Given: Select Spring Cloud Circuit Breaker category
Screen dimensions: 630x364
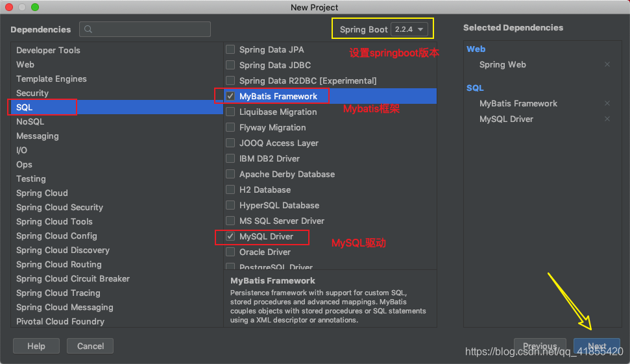Looking at the screenshot, I should [117, 278].
